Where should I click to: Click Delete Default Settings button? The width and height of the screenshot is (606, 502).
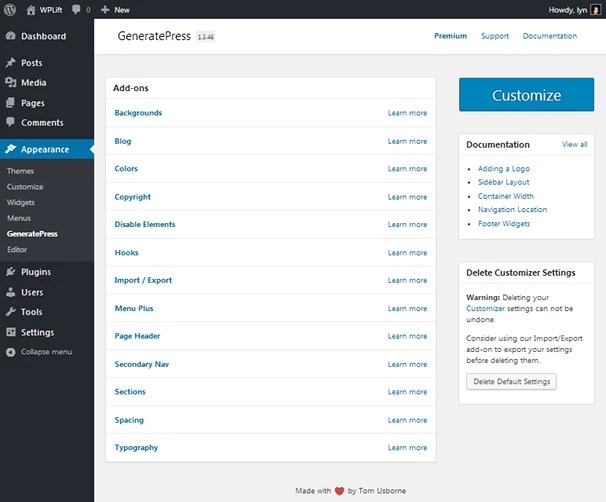[511, 381]
